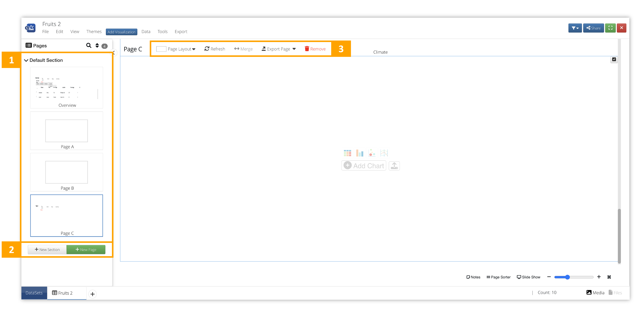Click the parallel coordinates chart icon
This screenshot has height=317, width=644.
click(x=384, y=153)
